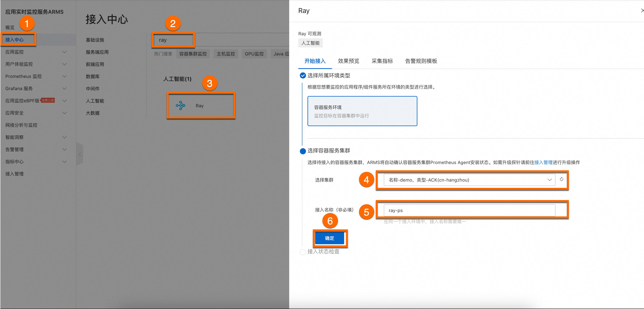
Task: Click 容器集群监控 hot search tag
Action: coord(193,54)
